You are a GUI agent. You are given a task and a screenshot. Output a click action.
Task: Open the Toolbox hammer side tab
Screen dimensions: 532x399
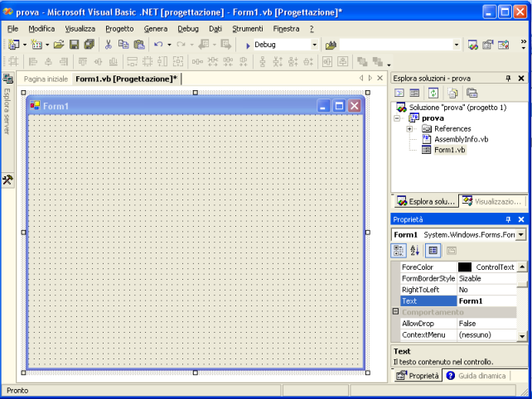pos(7,180)
